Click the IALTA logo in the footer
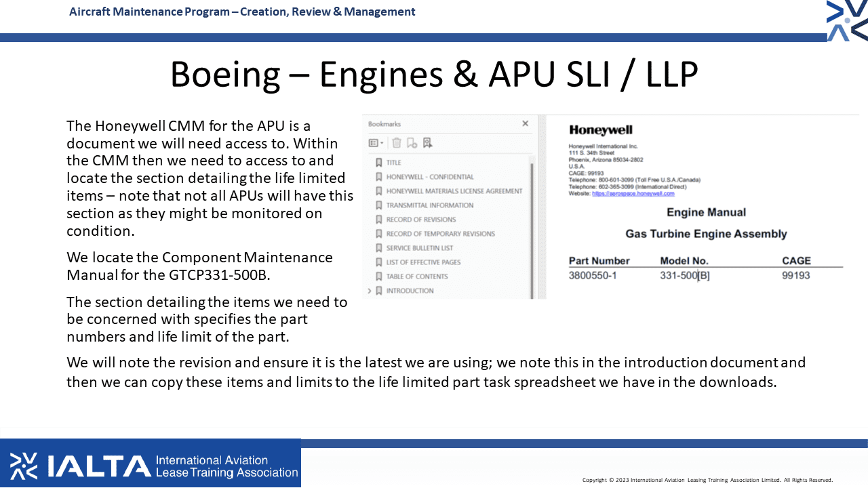868x488 pixels. (x=80, y=465)
